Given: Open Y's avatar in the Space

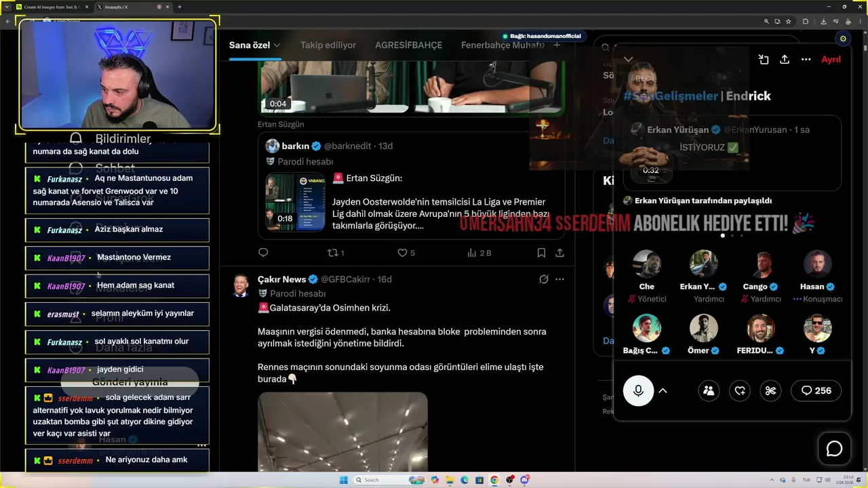Looking at the screenshot, I should 818,328.
